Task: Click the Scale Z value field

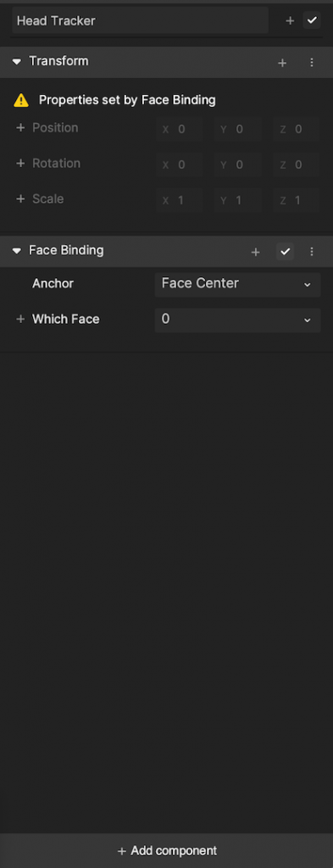Action: coord(296,200)
